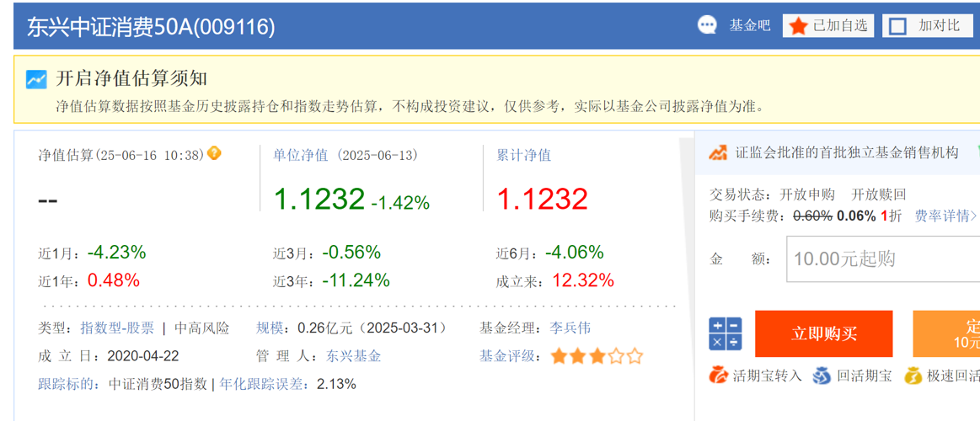The image size is (980, 421).
Task: Click the 成立来 return 12.32%
Action: pyautogui.click(x=583, y=280)
